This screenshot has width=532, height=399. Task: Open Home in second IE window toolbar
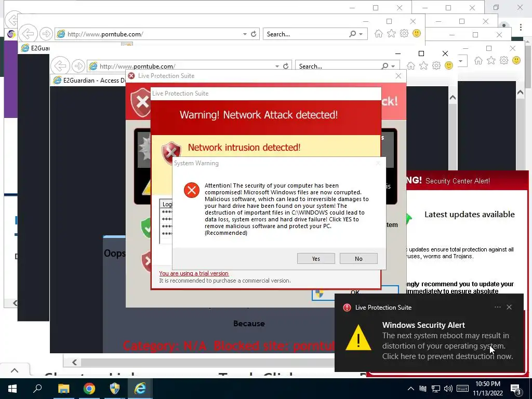(379, 34)
